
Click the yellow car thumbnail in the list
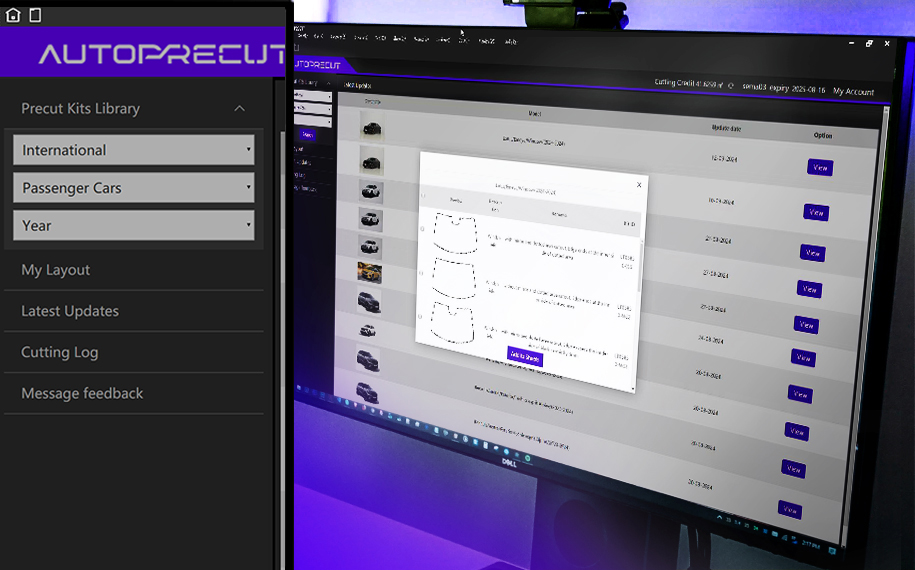click(x=369, y=272)
